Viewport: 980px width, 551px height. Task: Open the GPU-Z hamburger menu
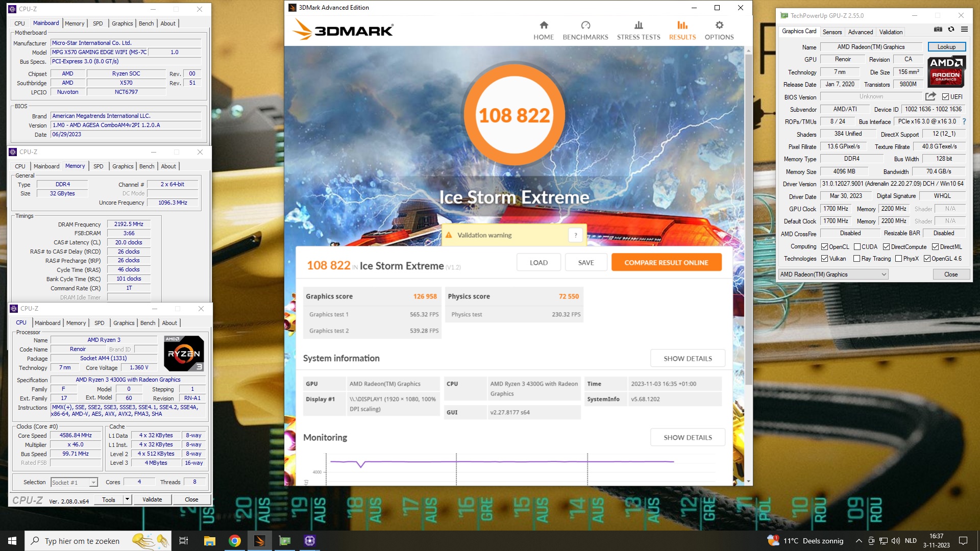point(964,29)
